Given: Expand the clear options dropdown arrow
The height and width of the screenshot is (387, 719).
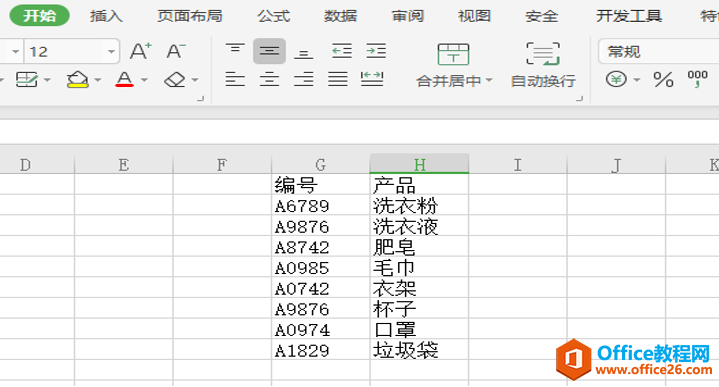Looking at the screenshot, I should pyautogui.click(x=195, y=80).
